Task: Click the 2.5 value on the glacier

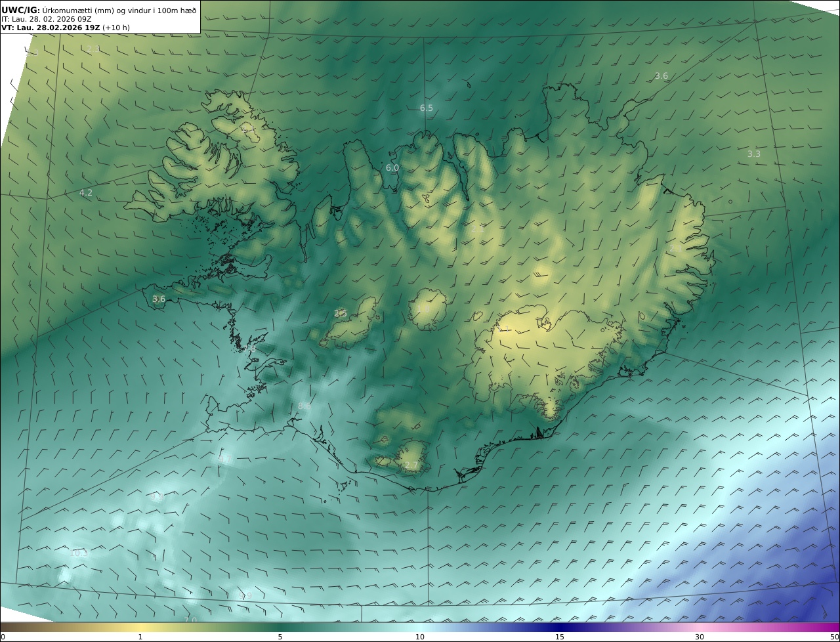Action: click(x=341, y=314)
